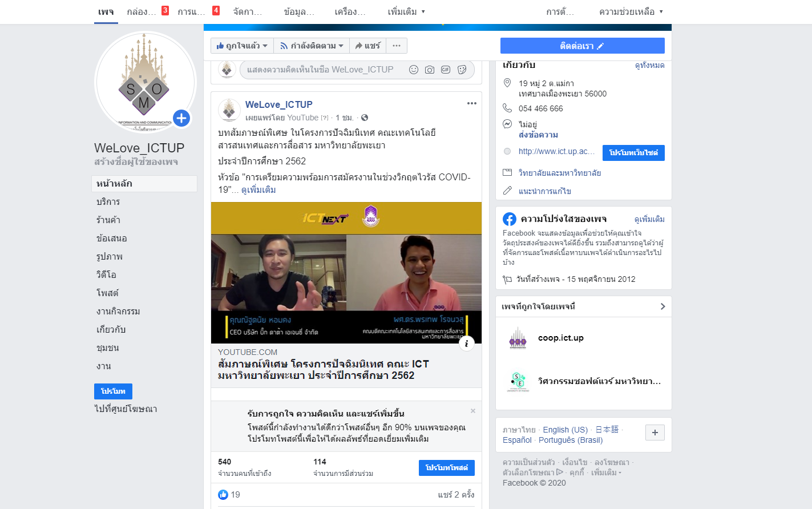Switch to the เพจ tab
This screenshot has height=509, width=812.
point(106,11)
